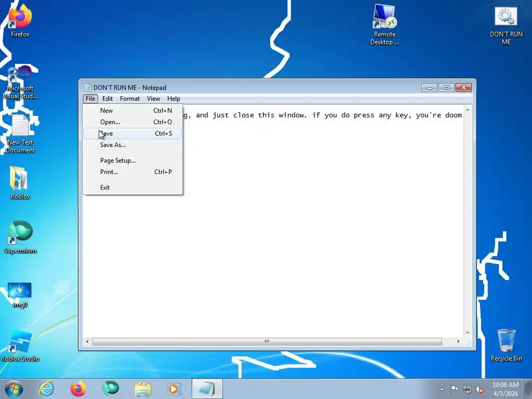Select the Remote Desktop shortcut icon

(x=384, y=24)
